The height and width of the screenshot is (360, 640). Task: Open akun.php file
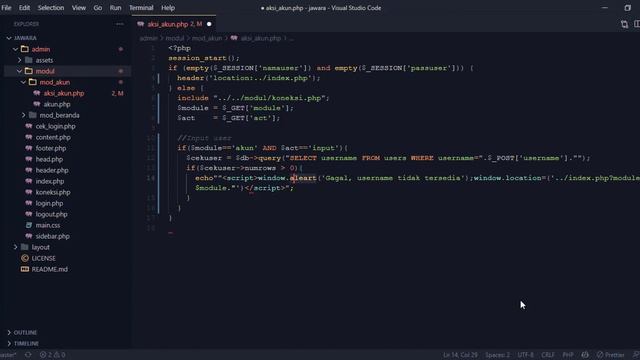coord(57,104)
